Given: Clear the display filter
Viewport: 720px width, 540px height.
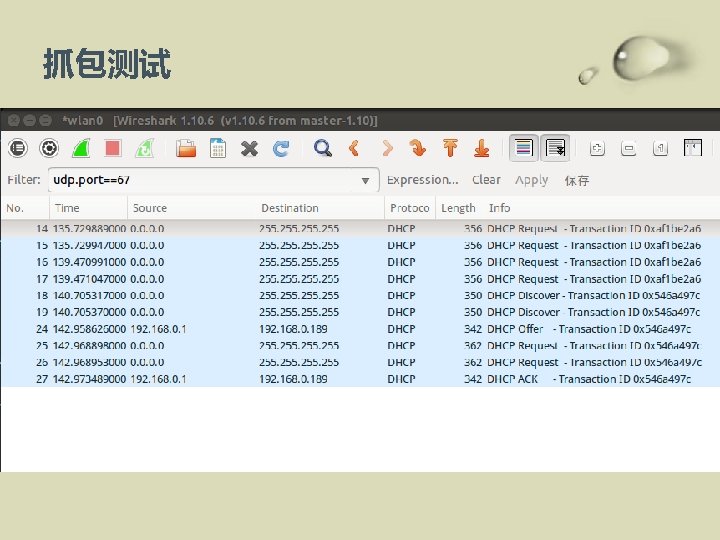Looking at the screenshot, I should 486,180.
